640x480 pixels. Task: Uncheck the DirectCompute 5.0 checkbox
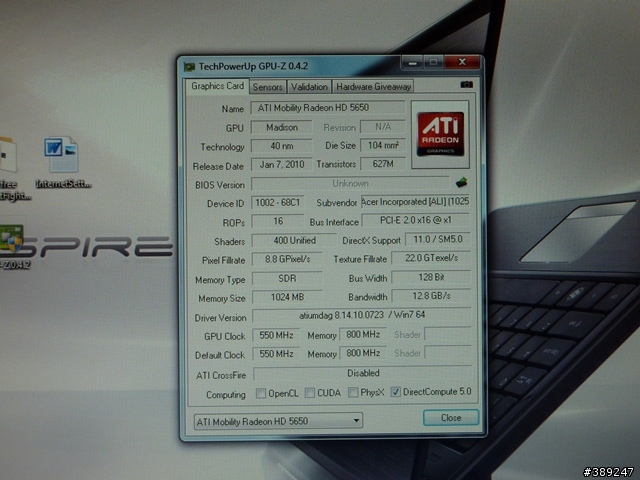click(x=395, y=392)
